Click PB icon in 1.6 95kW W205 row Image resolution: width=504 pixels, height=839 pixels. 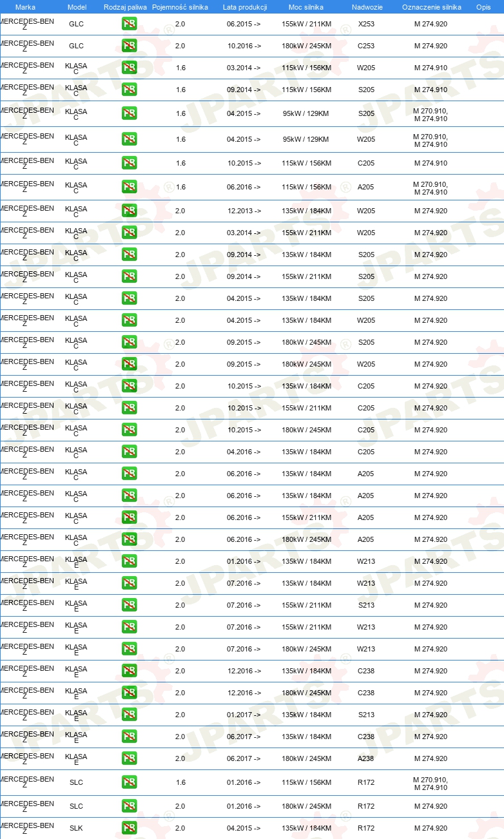(129, 140)
